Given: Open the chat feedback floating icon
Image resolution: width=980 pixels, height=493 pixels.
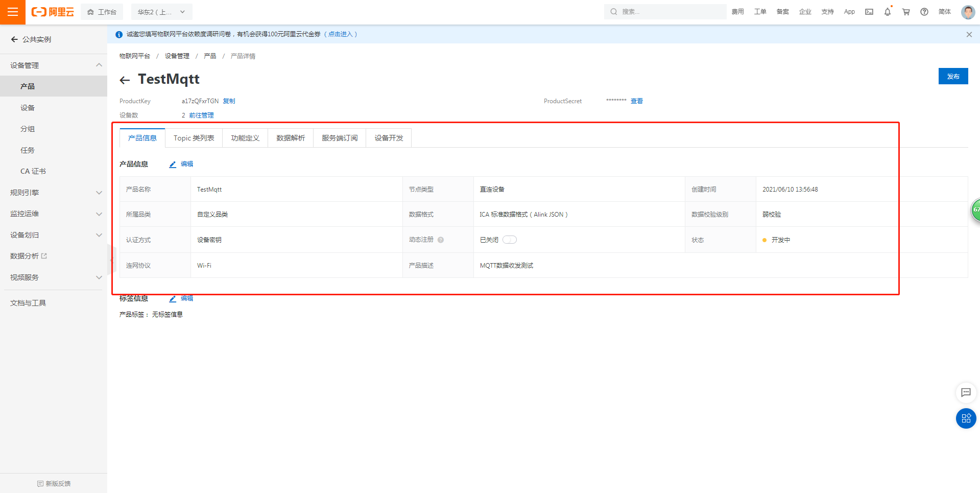Looking at the screenshot, I should [x=966, y=392].
